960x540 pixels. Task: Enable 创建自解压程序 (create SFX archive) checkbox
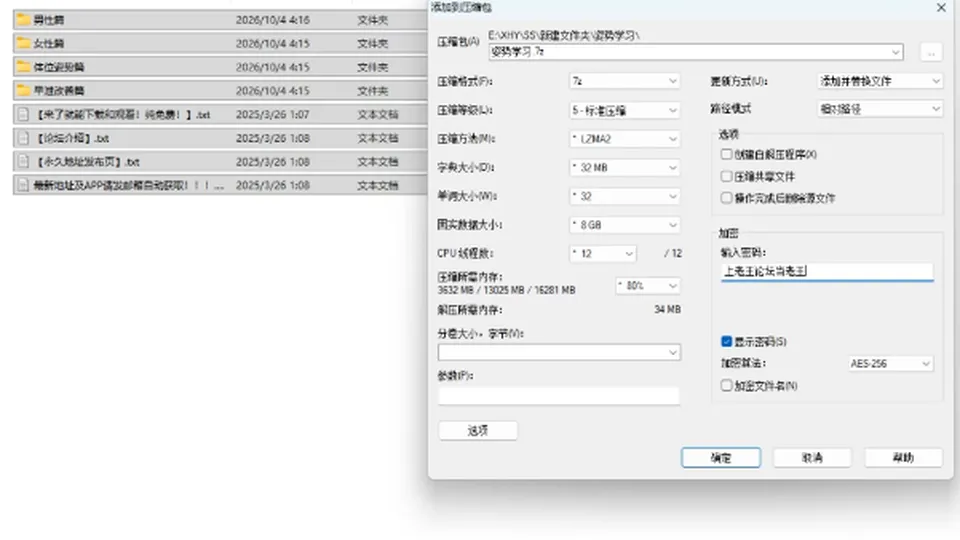coord(726,154)
